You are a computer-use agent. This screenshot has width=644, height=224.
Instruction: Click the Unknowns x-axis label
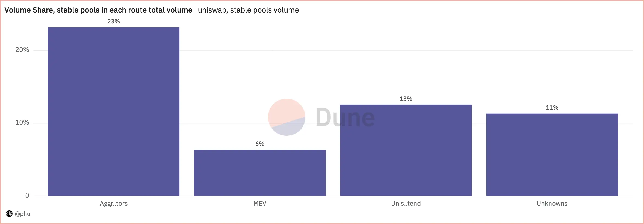(552, 204)
